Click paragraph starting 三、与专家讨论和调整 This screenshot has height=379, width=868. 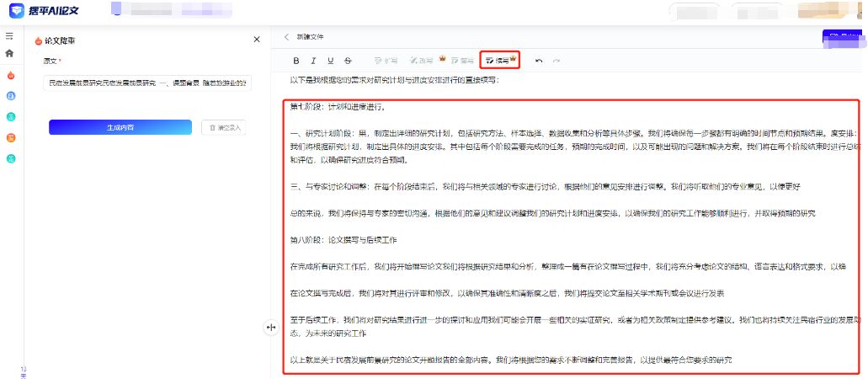tap(546, 187)
